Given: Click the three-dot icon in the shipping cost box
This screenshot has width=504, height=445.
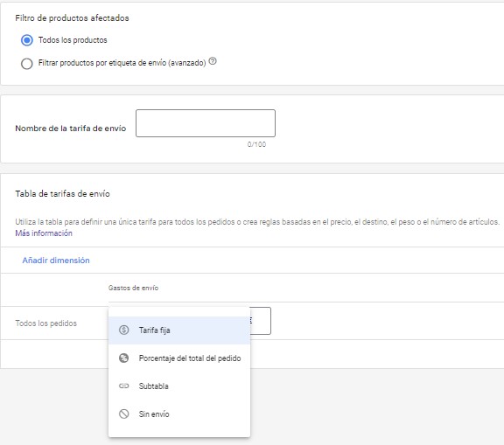Looking at the screenshot, I should [251, 320].
